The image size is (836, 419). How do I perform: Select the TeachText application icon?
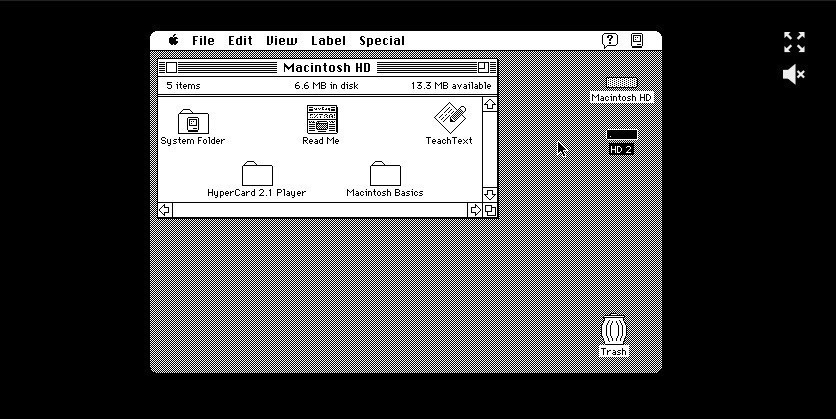click(x=450, y=118)
